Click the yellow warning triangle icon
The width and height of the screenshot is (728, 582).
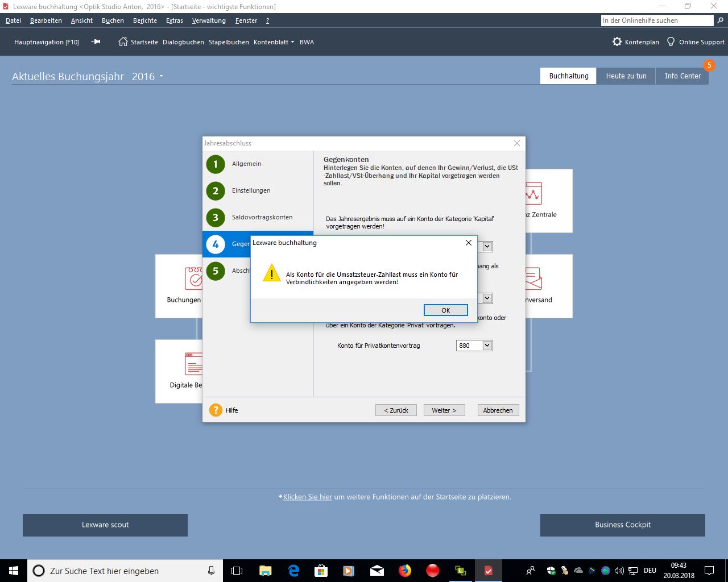click(x=272, y=273)
